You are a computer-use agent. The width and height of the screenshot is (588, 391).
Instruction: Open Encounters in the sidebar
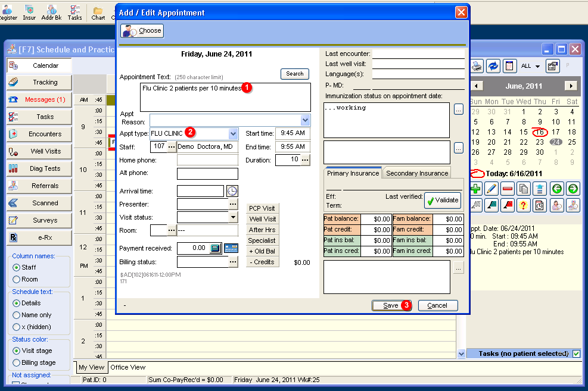coord(39,134)
